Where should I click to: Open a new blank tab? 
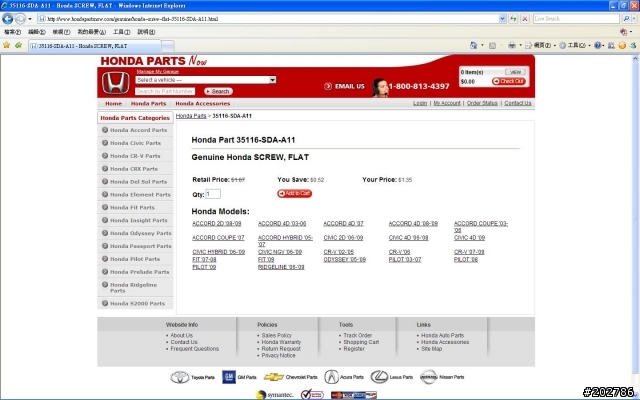pyautogui.click(x=168, y=46)
